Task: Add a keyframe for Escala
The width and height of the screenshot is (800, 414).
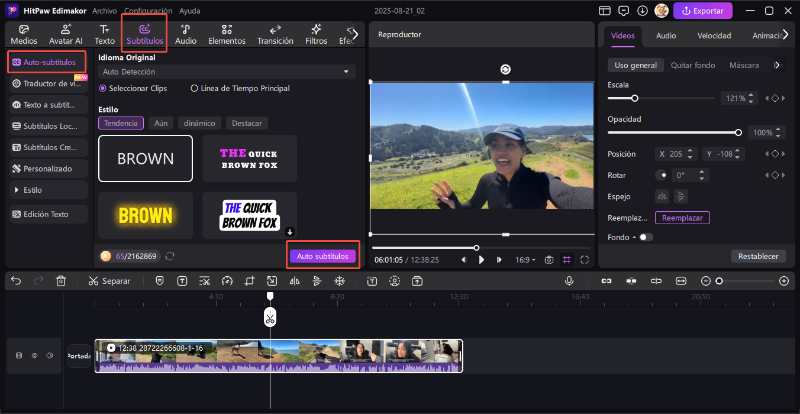Action: click(x=774, y=98)
